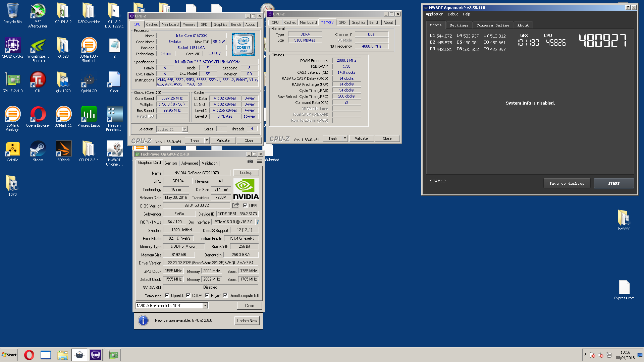Click Save to desktop button

[567, 183]
